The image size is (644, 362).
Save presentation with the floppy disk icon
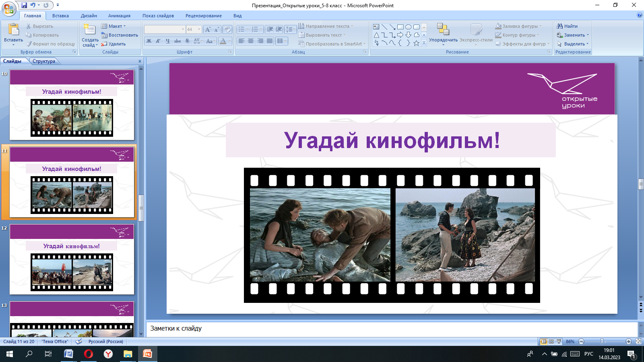[x=24, y=5]
